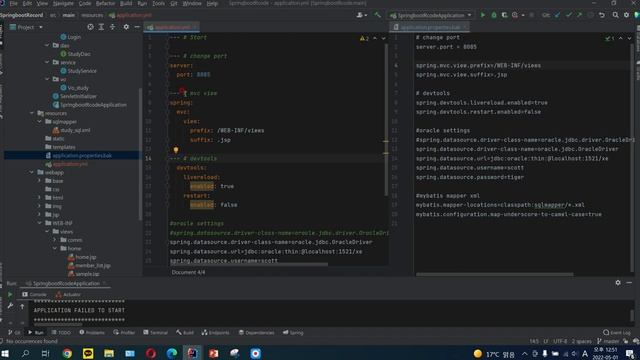Switch to application.yml editor tab
The height and width of the screenshot is (360, 640).
(172, 27)
